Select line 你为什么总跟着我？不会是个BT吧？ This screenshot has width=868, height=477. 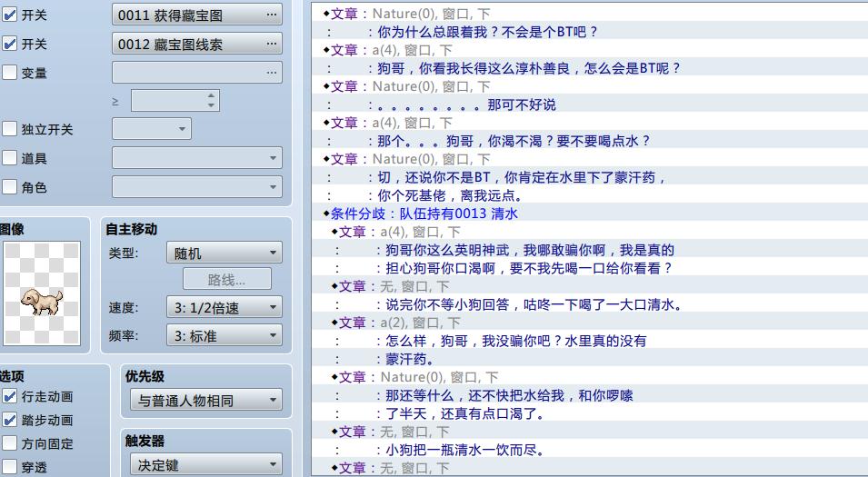[x=589, y=32]
